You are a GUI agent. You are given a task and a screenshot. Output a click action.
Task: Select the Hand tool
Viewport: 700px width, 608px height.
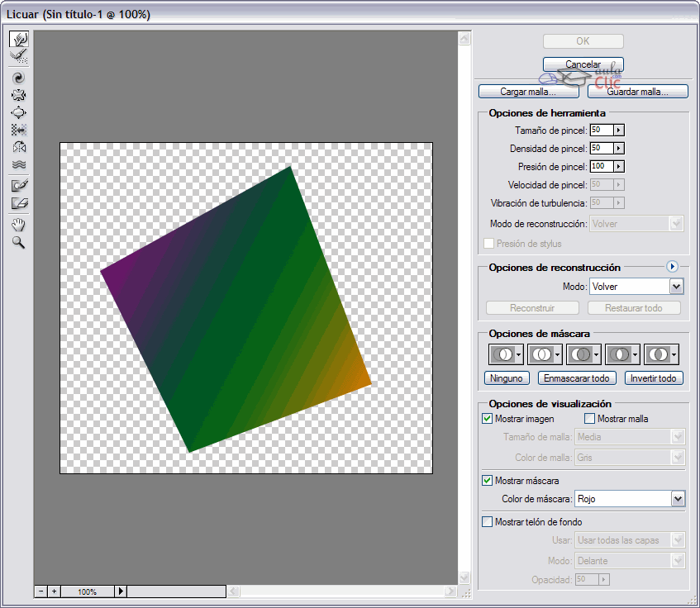point(19,225)
